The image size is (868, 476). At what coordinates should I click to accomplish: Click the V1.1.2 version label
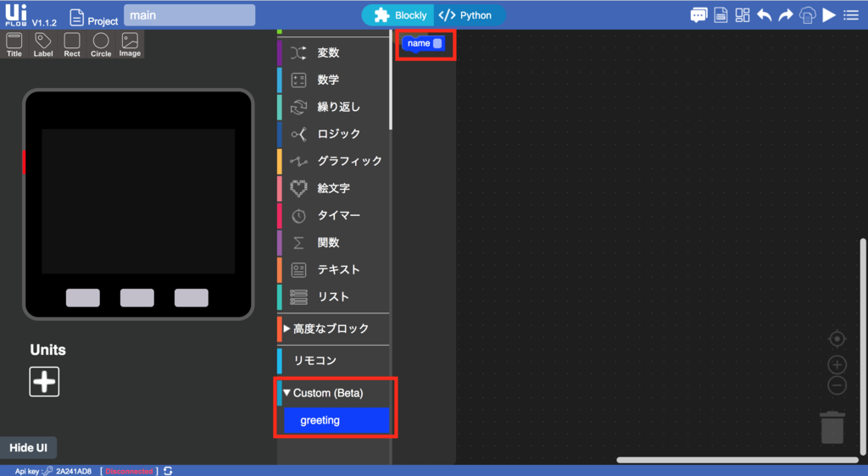(x=44, y=23)
